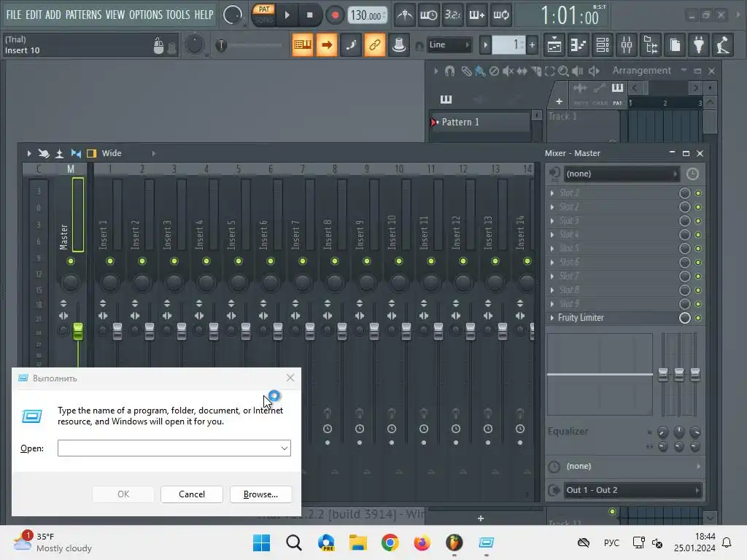Open the Mixer window toolbar icon
Screen dimensions: 747x560
tap(627, 45)
